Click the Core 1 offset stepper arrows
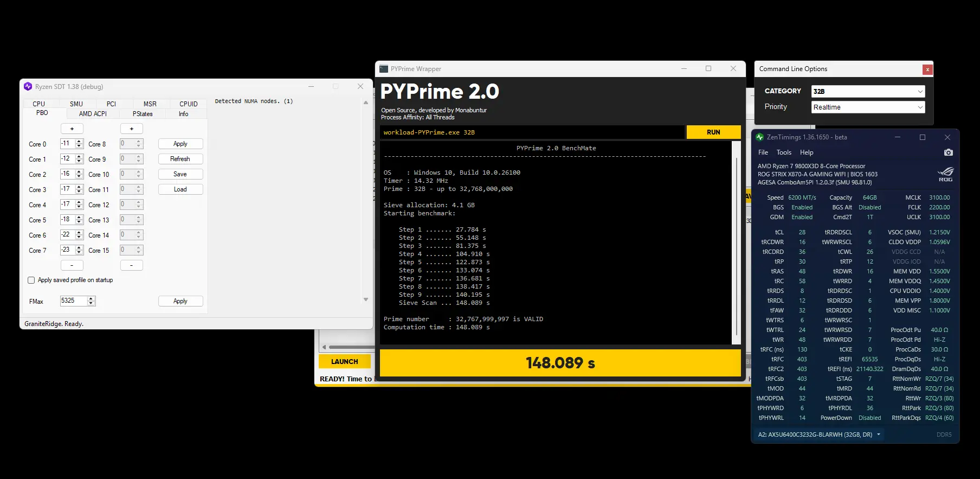Viewport: 980px width, 479px height. [x=79, y=159]
